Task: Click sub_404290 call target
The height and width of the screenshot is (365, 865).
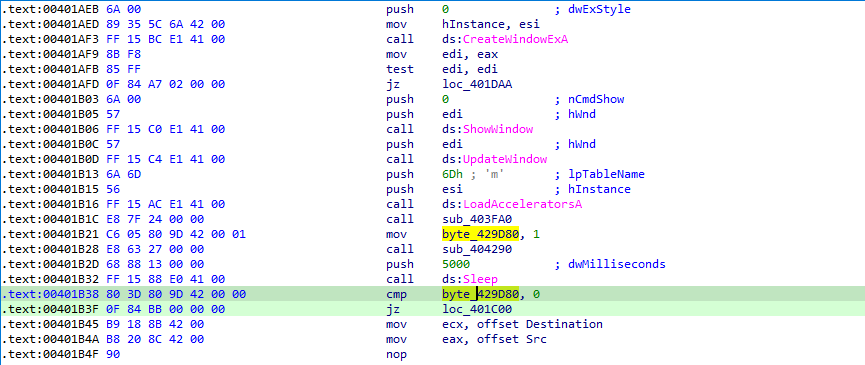Action: pyautogui.click(x=477, y=249)
